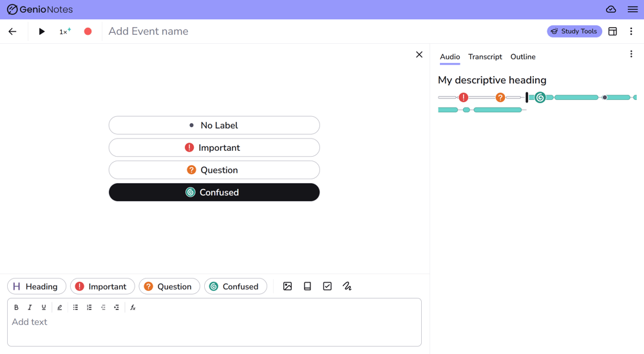The width and height of the screenshot is (644, 354).
Task: Go back with the arrow icon
Action: pos(12,31)
